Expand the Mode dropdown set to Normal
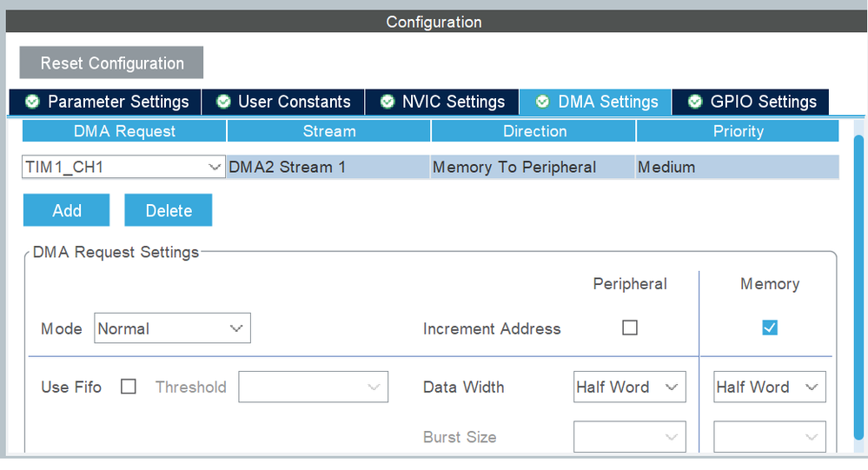The image size is (868, 470). 171,328
